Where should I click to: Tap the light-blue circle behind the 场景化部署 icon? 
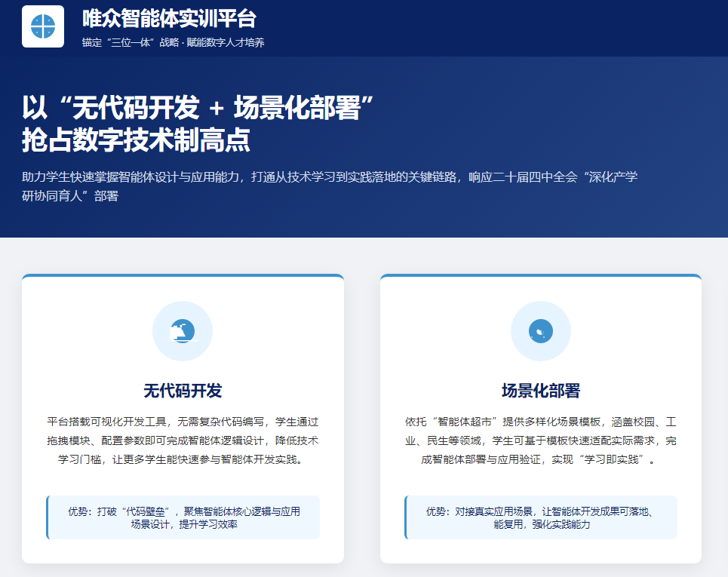pyautogui.click(x=540, y=330)
